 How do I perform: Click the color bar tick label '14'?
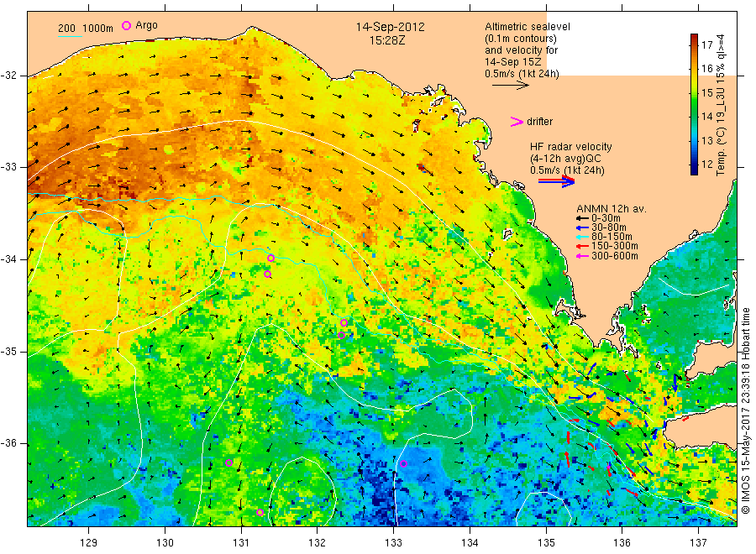[707, 117]
